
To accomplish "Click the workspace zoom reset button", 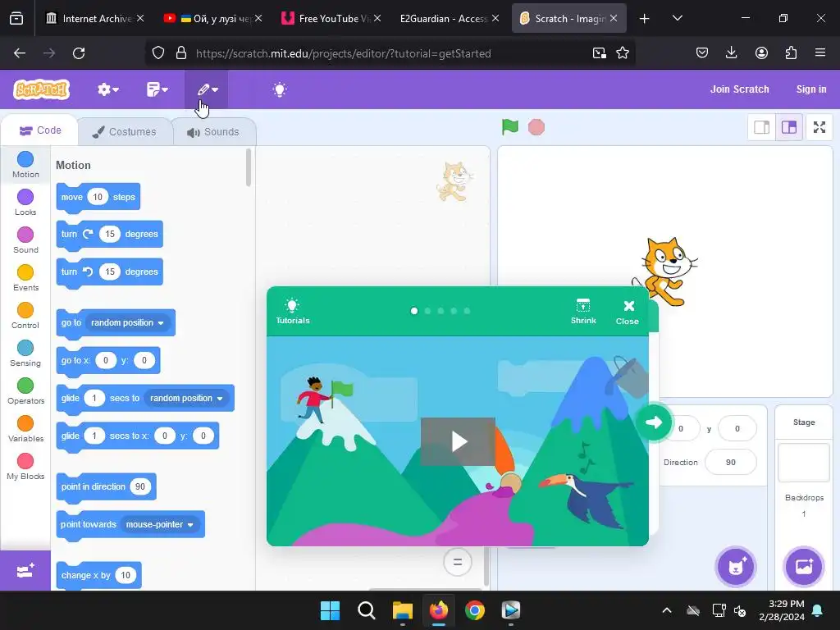I will [x=458, y=562].
